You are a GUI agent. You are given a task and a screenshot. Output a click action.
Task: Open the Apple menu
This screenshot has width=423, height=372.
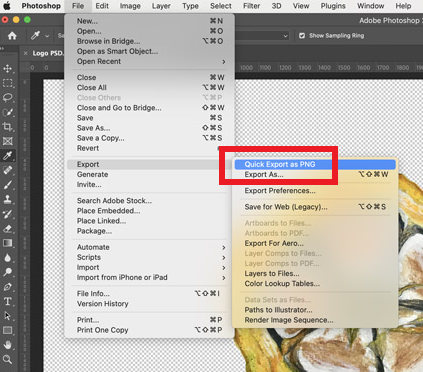7,6
